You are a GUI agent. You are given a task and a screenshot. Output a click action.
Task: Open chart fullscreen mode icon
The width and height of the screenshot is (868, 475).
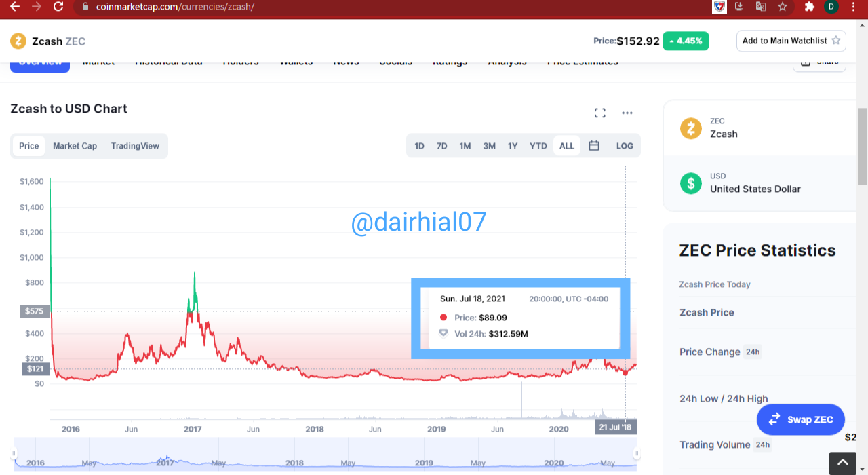pyautogui.click(x=599, y=113)
